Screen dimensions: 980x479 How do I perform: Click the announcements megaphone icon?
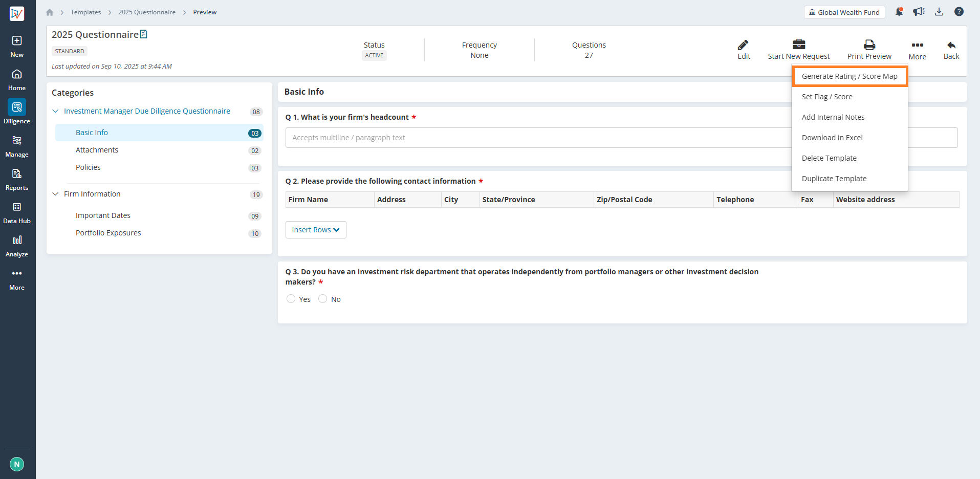click(x=919, y=12)
